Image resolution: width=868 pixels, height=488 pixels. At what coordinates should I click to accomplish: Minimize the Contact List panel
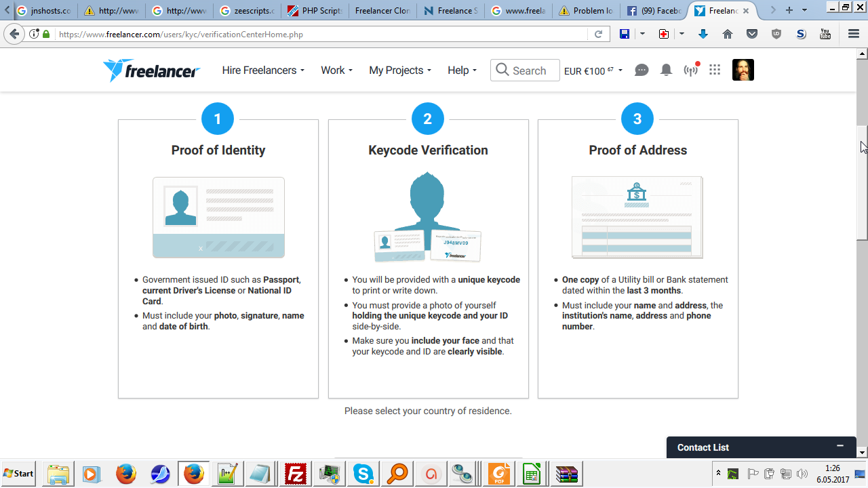click(x=840, y=446)
